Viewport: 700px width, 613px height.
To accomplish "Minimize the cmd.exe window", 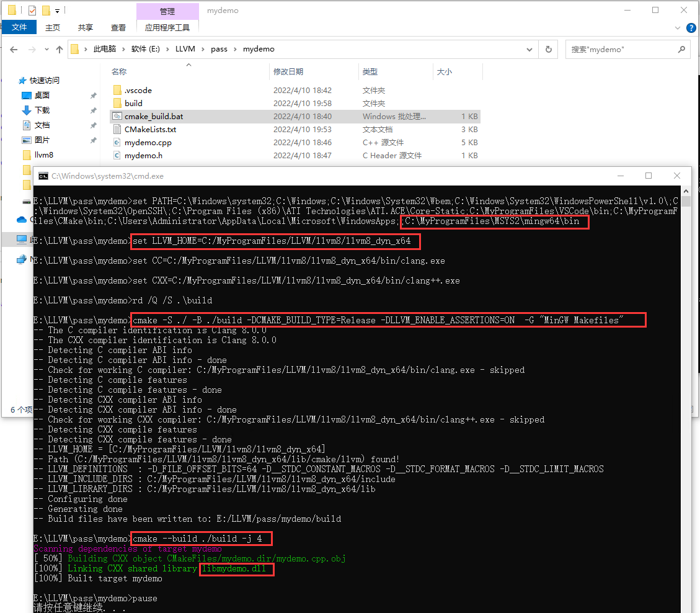I will click(620, 176).
